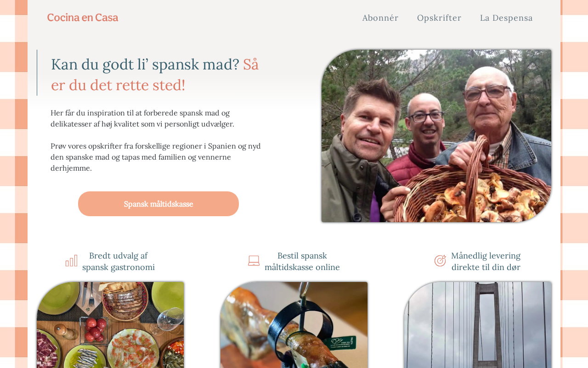This screenshot has height=368, width=588.
Task: Open the La Despensa menu item
Action: click(506, 18)
